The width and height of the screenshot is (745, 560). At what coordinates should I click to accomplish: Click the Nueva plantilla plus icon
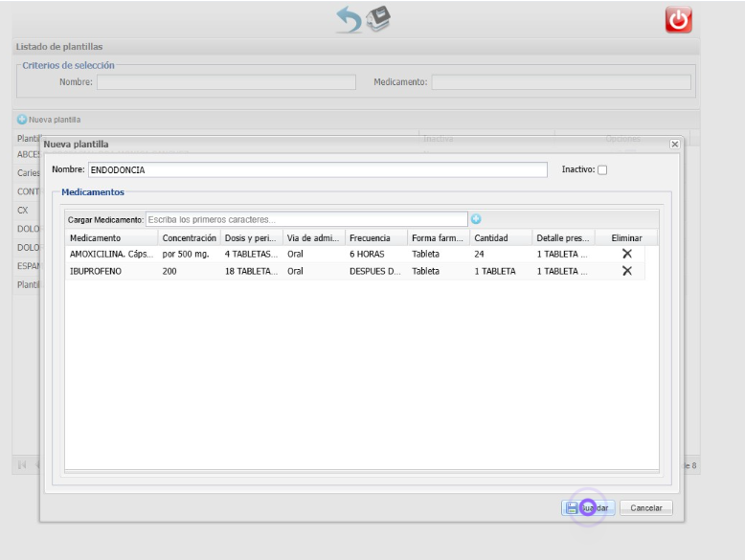(21, 120)
